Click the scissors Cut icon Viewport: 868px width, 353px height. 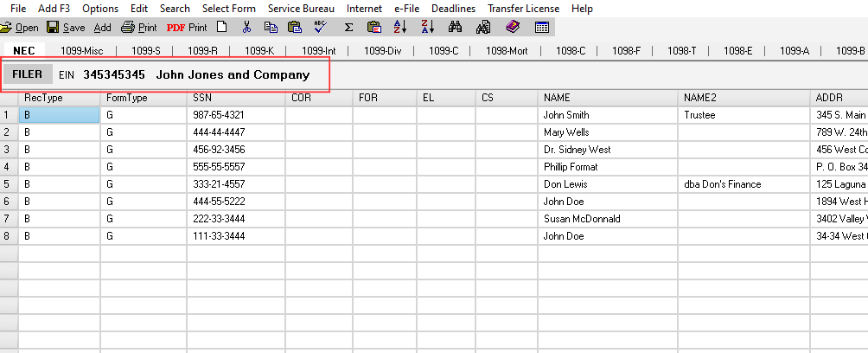pos(246,28)
